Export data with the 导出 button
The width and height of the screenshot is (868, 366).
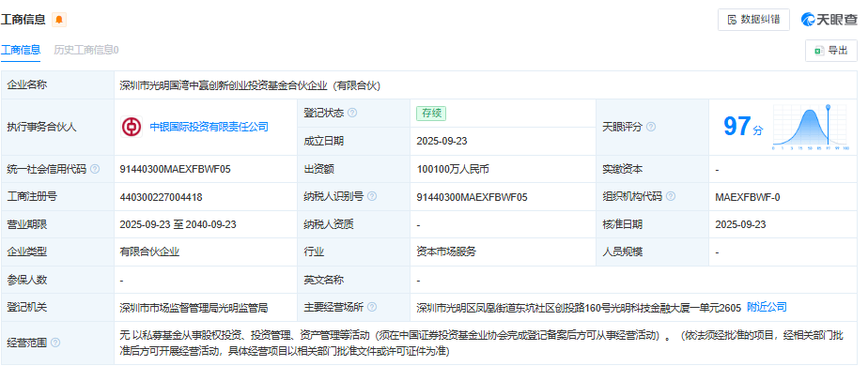coord(831,51)
